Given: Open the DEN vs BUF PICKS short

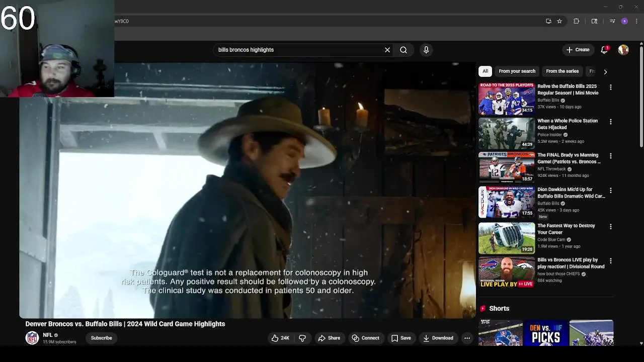Looking at the screenshot, I should tap(546, 333).
